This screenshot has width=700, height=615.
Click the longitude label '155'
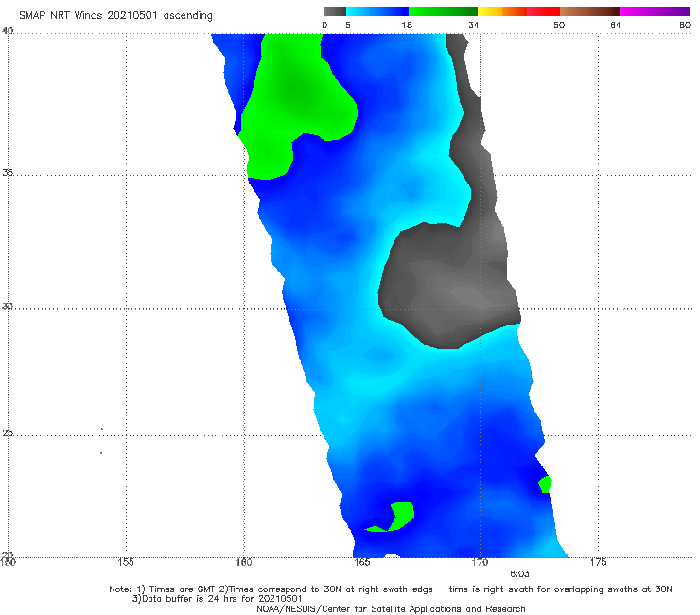tap(126, 562)
